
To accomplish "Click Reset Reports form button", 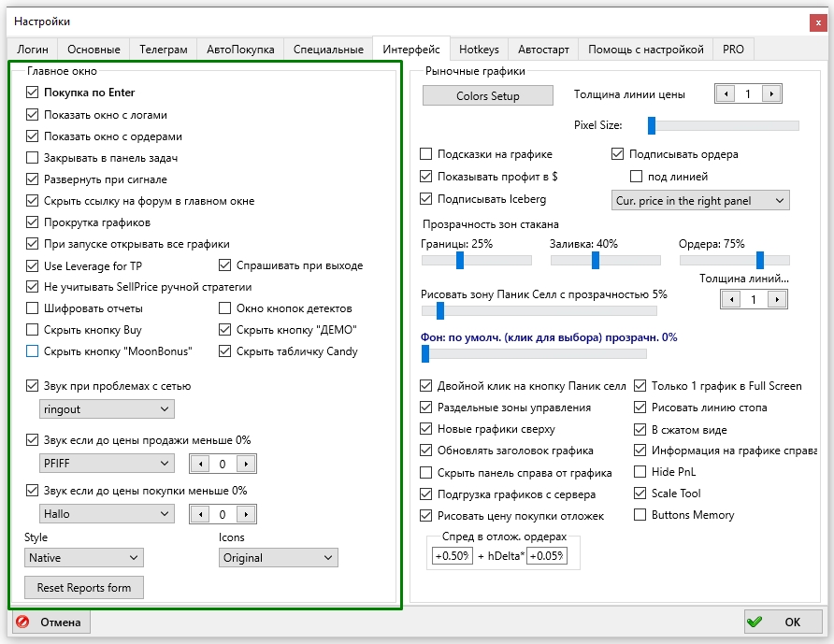I will [x=84, y=588].
